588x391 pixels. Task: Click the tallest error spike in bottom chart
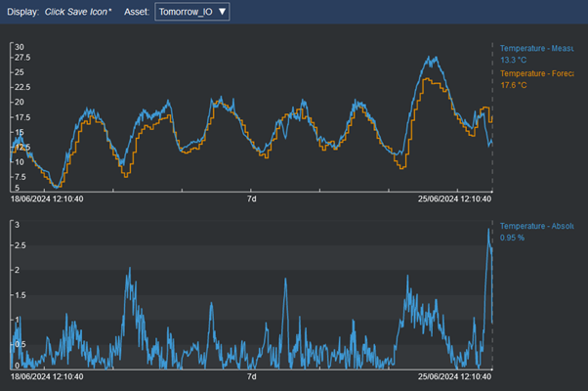tap(488, 230)
